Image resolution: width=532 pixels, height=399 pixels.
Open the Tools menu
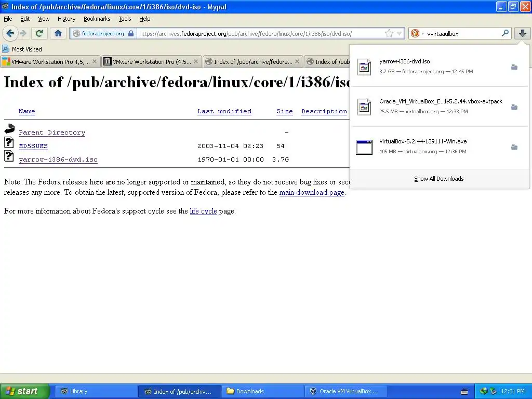pyautogui.click(x=125, y=19)
